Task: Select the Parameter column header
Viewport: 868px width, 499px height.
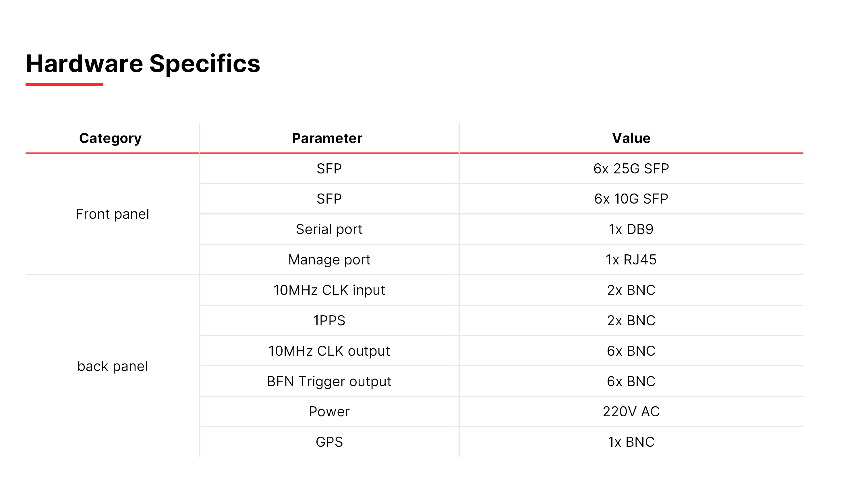Action: coord(327,138)
